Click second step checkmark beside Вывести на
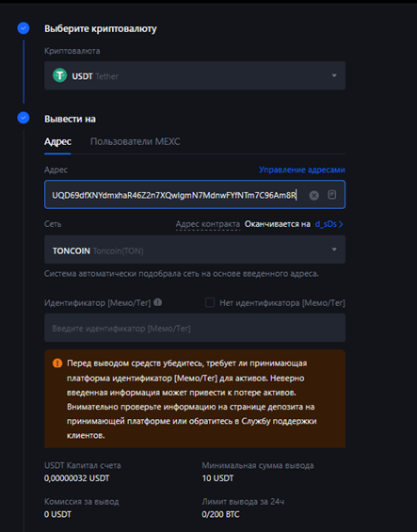Image resolution: width=417 pixels, height=532 pixels. coord(24,118)
